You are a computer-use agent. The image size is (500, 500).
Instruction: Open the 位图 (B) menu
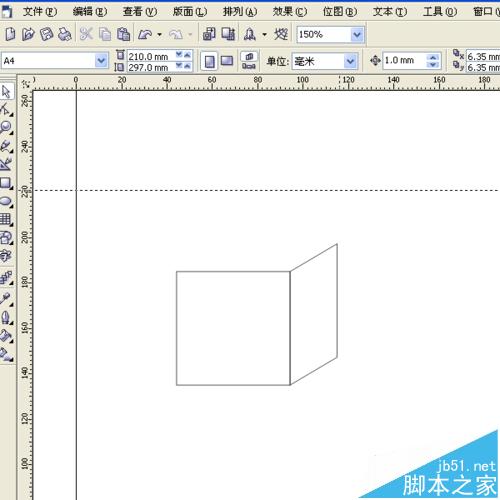coord(340,12)
